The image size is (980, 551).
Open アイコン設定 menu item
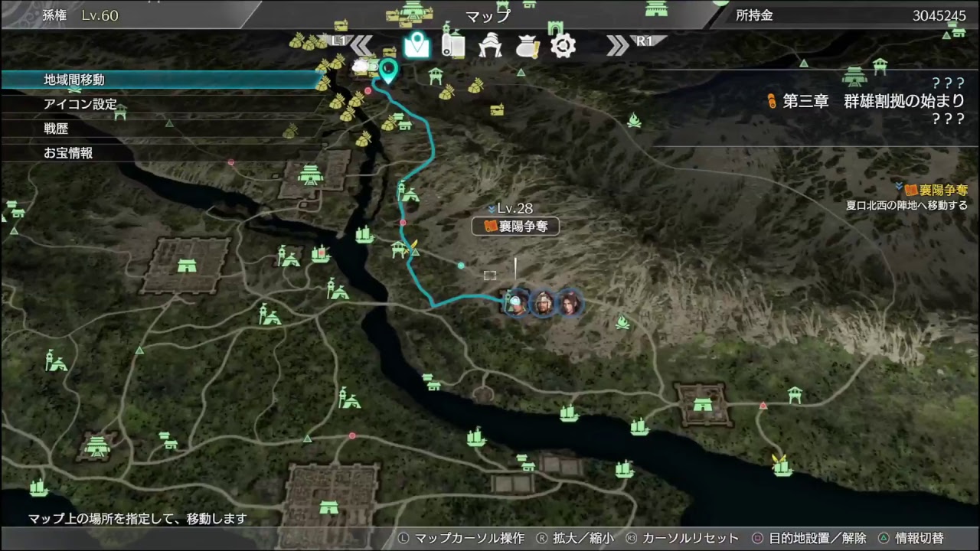(80, 104)
